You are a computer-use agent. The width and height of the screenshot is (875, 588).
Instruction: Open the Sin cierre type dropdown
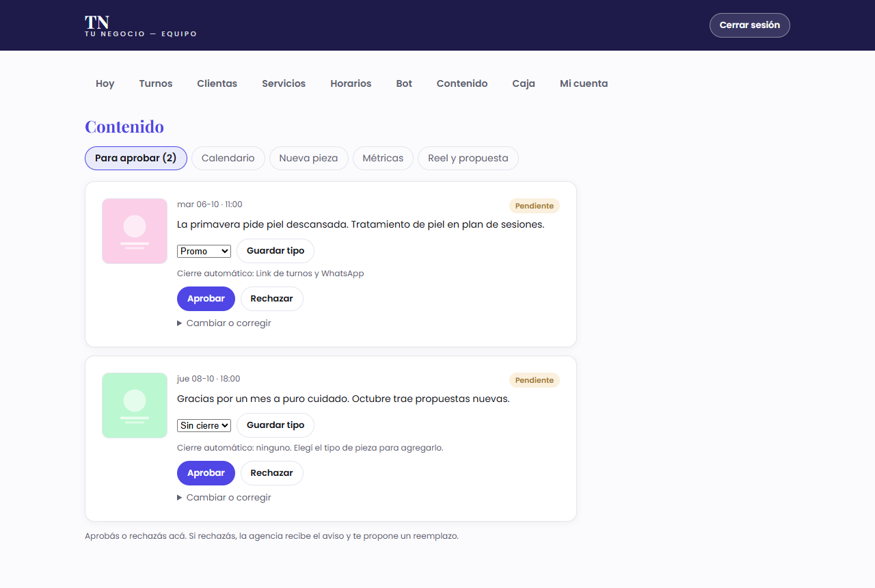pos(204,425)
